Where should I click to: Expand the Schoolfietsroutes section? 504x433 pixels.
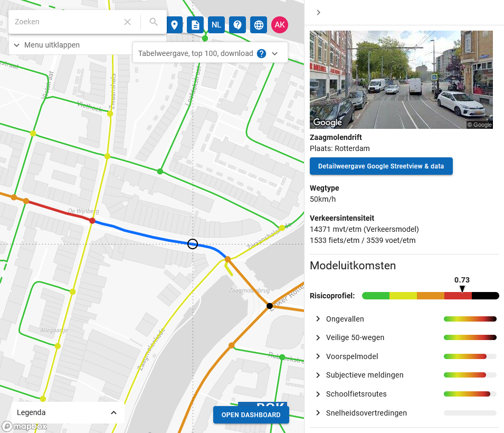pos(317,394)
